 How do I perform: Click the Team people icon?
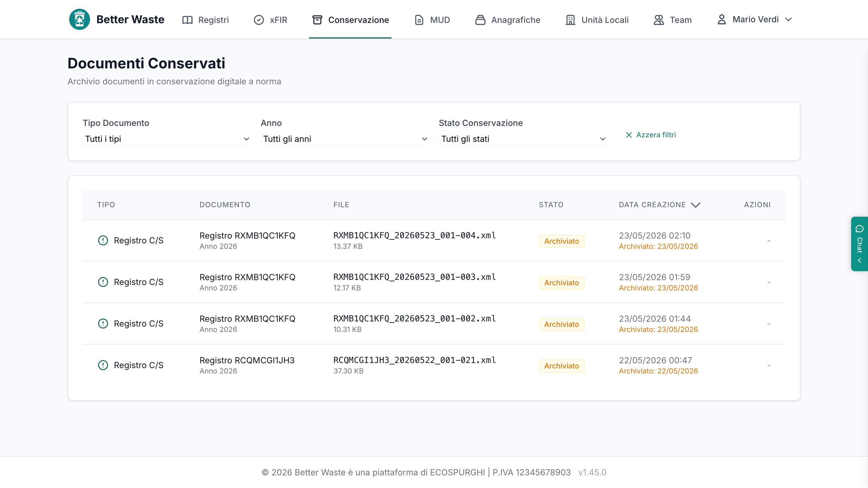[659, 20]
